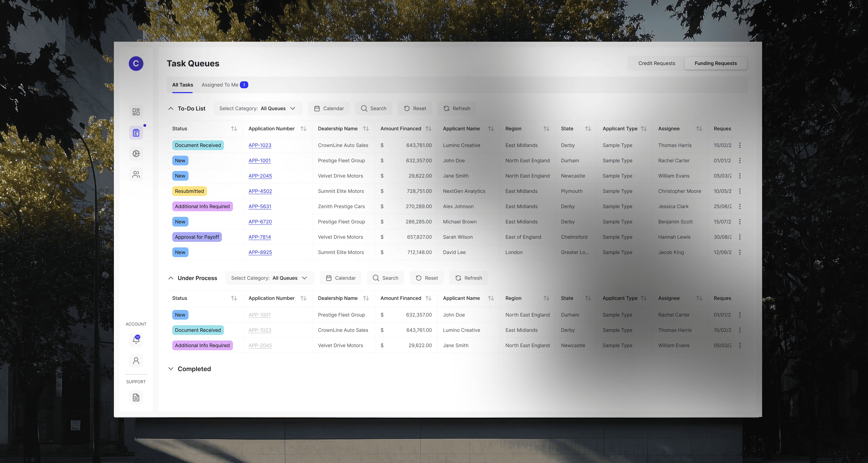
Task: Switch to Credit Requests tab
Action: coord(656,63)
